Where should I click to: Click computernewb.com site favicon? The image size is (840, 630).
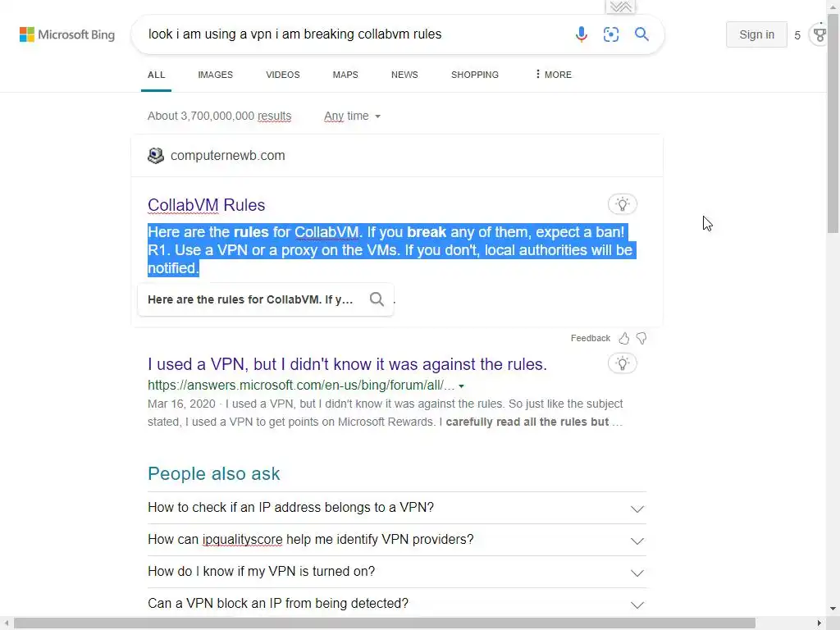tap(155, 155)
